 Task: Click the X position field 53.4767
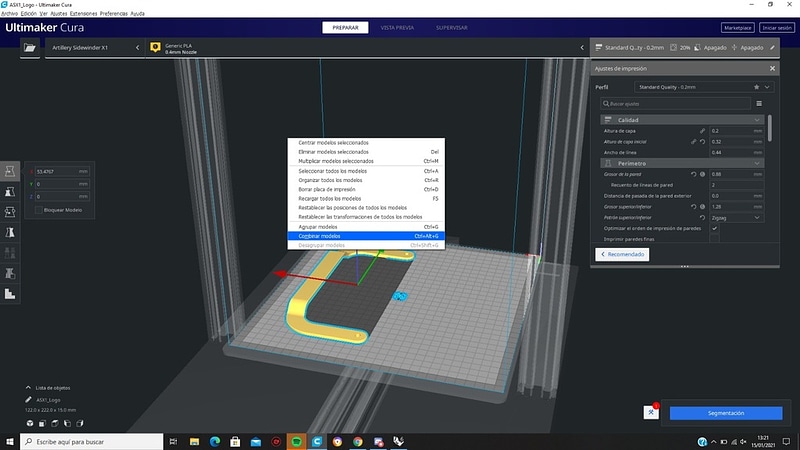[x=61, y=171]
